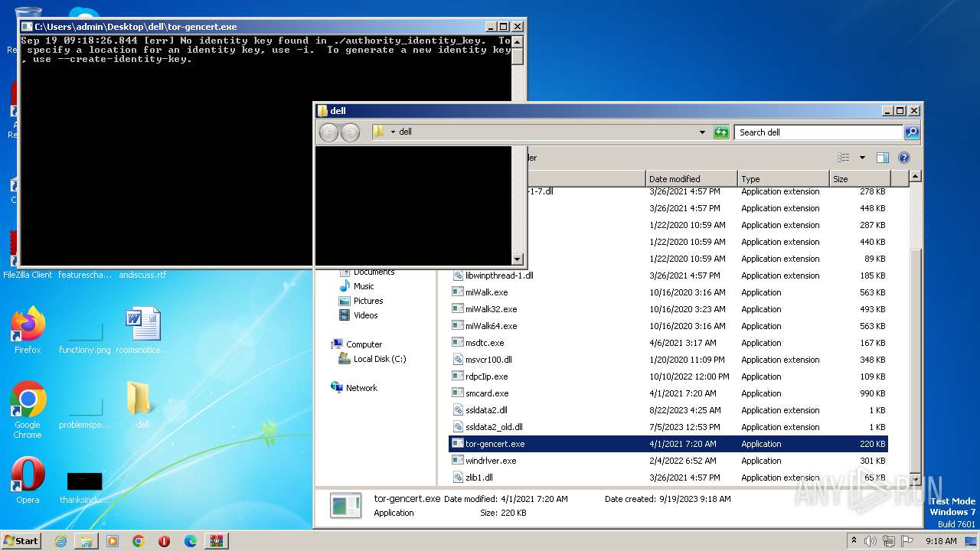Select the roomsnotice Word document on desktop
The image size is (980, 551).
tap(142, 330)
